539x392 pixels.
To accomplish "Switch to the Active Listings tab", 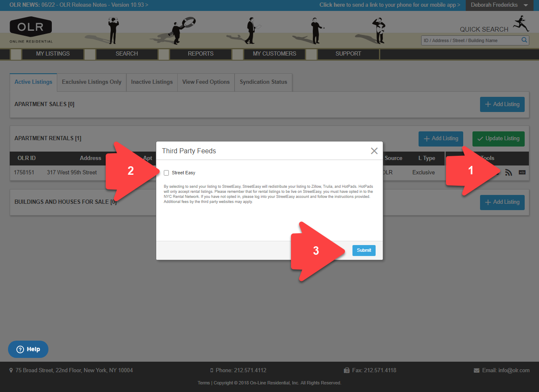I will pos(33,82).
